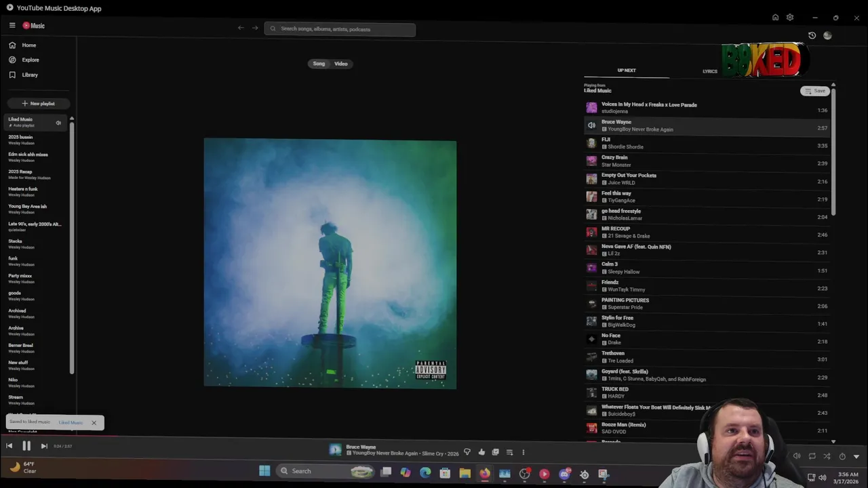This screenshot has height=488, width=868.
Task: Click the taskbar Search box
Action: click(x=327, y=471)
